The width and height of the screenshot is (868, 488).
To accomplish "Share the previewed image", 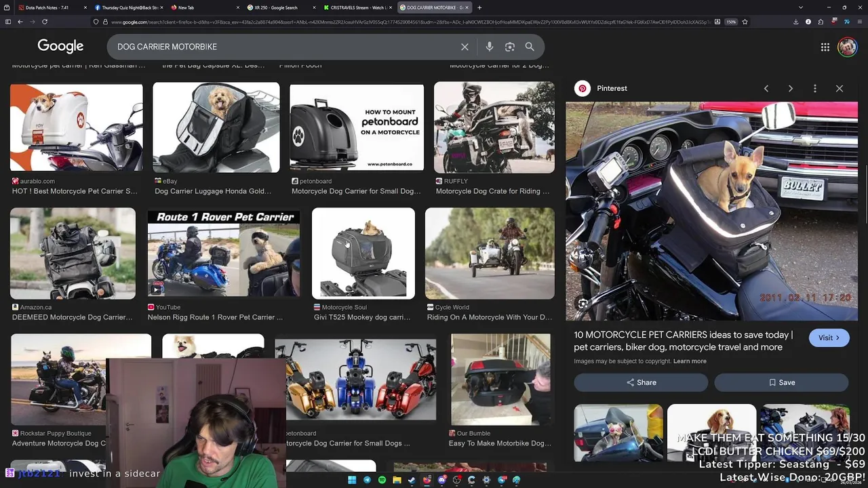I will (641, 382).
